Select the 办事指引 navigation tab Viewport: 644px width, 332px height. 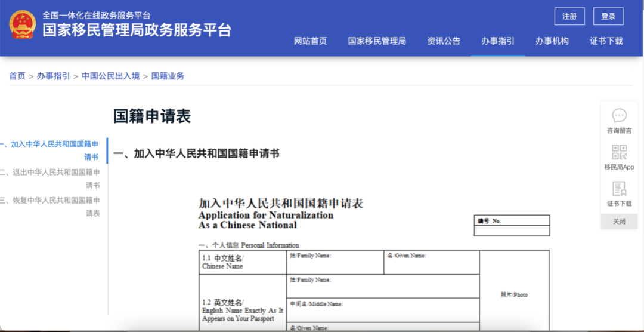tap(498, 41)
